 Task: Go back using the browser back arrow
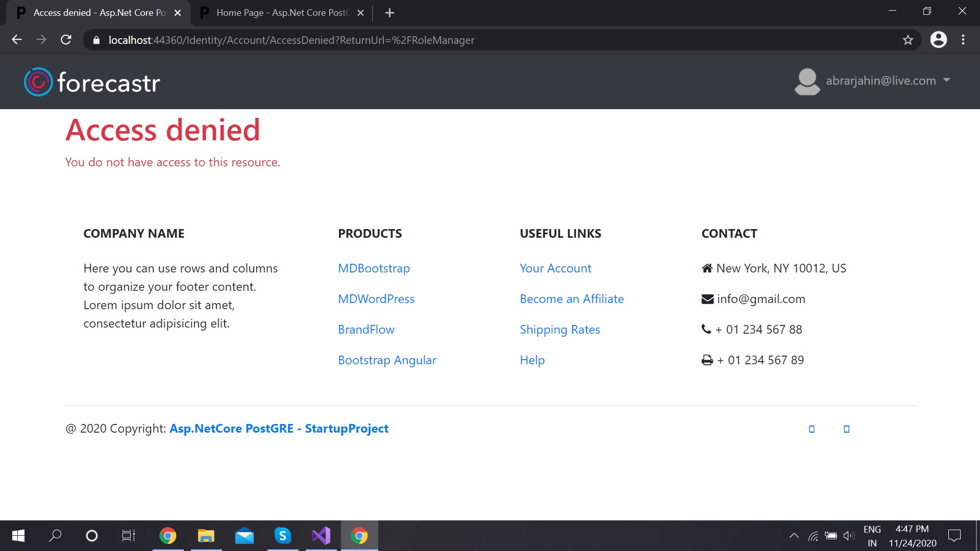point(17,40)
